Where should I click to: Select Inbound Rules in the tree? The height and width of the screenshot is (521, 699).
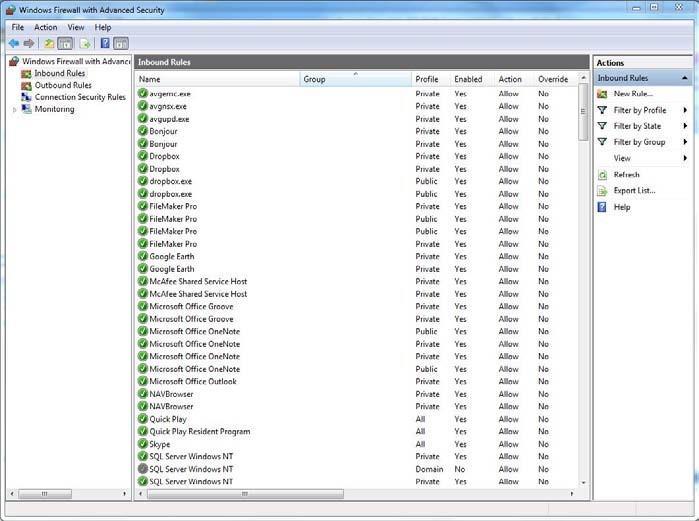point(60,74)
